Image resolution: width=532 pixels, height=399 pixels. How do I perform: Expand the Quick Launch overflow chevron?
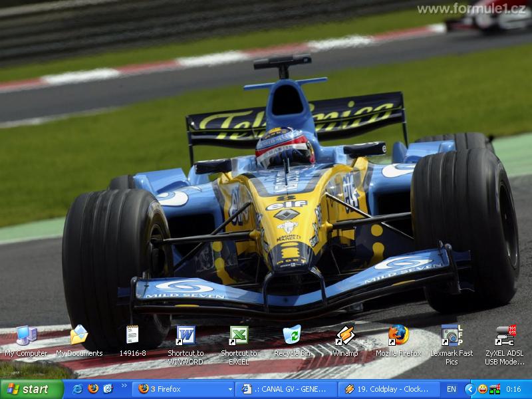pyautogui.click(x=124, y=386)
